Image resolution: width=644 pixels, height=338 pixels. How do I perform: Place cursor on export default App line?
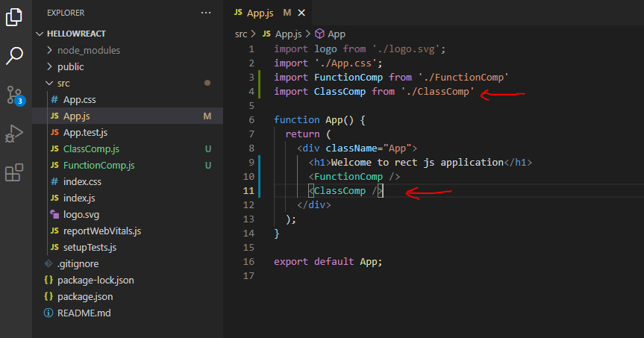point(328,262)
